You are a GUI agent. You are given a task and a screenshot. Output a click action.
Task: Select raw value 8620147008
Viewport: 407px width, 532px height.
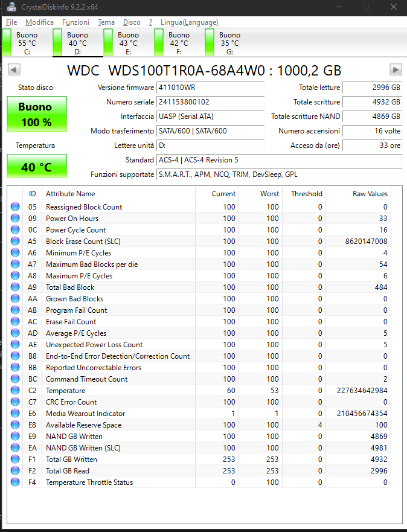(x=367, y=242)
